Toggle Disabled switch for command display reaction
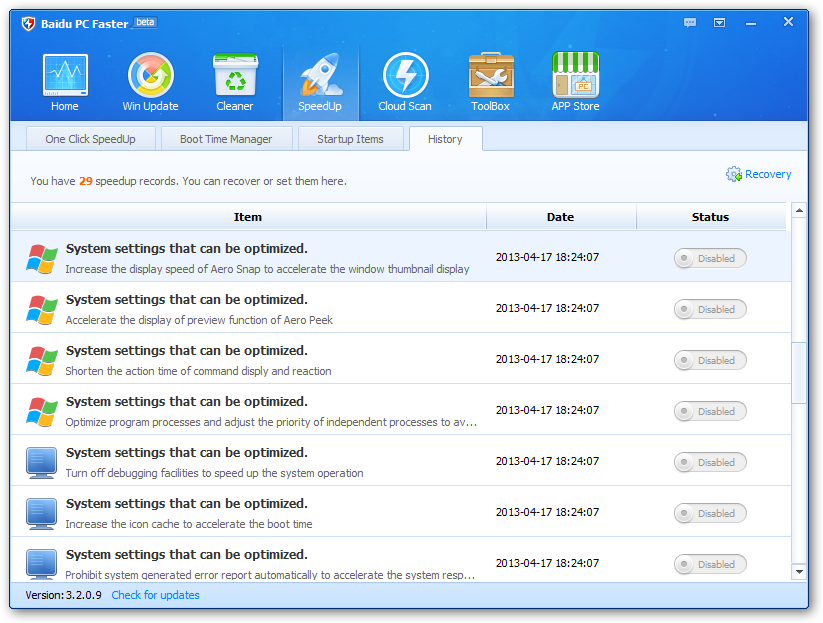Image resolution: width=823 pixels, height=623 pixels. [710, 360]
